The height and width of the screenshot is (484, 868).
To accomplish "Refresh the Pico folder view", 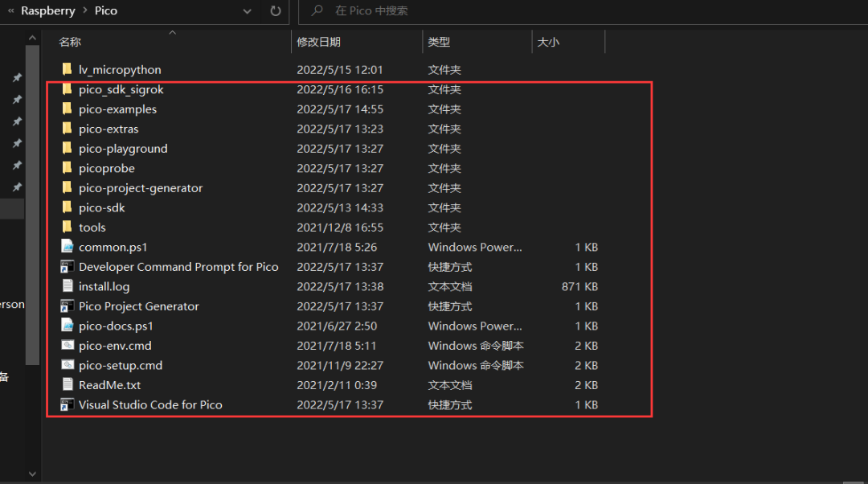I will (275, 10).
